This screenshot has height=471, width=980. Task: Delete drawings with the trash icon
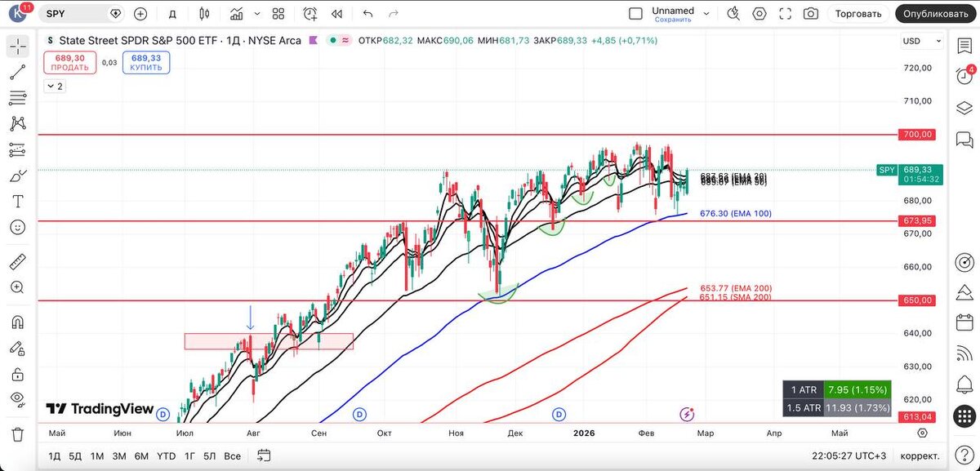coord(17,433)
